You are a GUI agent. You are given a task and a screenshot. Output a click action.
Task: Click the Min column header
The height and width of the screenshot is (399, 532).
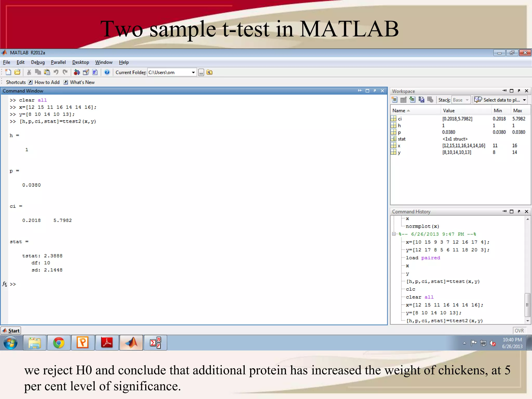click(501, 111)
